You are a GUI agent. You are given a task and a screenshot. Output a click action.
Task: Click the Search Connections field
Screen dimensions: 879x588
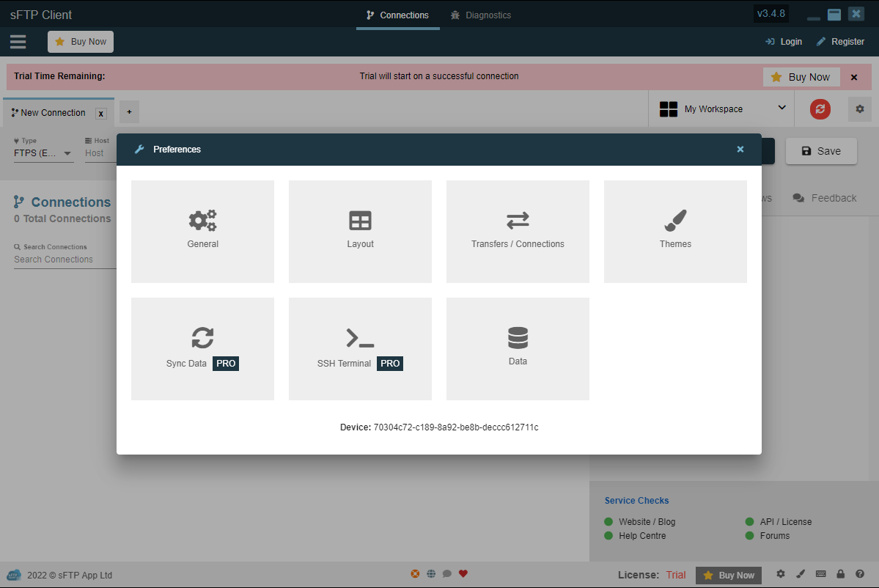pos(65,260)
